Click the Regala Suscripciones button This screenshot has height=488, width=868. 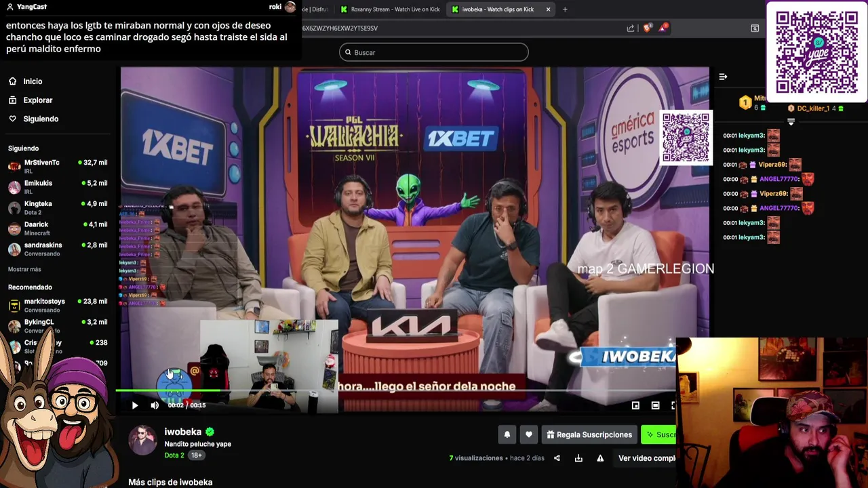point(589,434)
